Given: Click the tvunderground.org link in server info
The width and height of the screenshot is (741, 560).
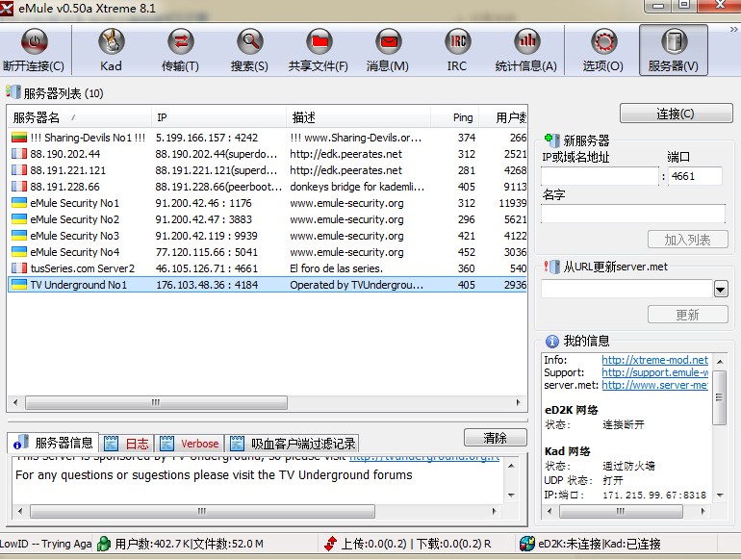Looking at the screenshot, I should pyautogui.click(x=423, y=457).
